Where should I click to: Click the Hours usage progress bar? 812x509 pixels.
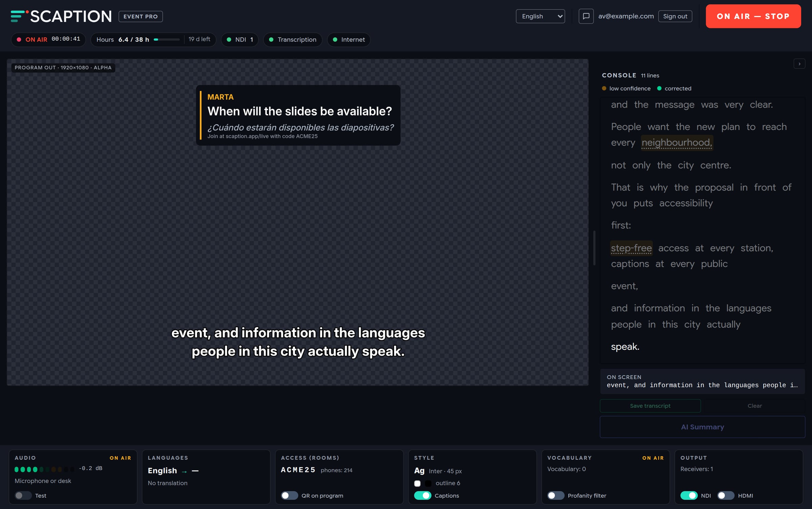(x=166, y=40)
